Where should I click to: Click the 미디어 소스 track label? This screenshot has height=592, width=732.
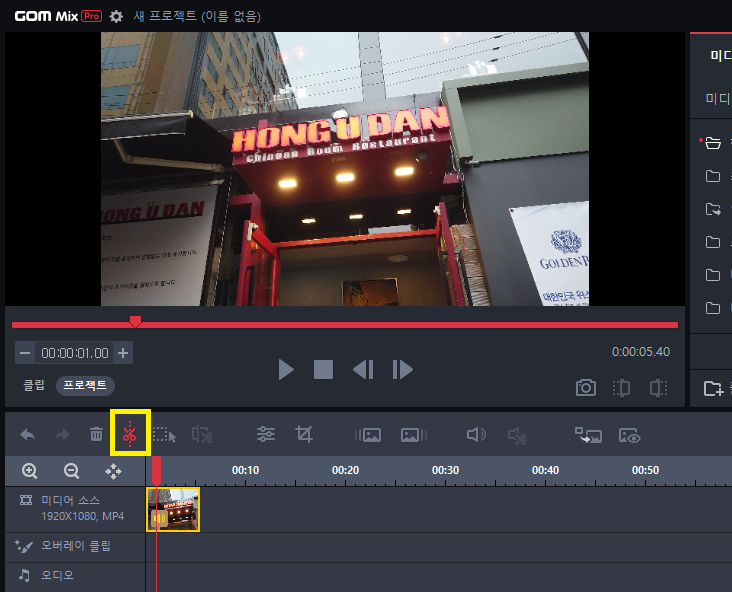[70, 500]
